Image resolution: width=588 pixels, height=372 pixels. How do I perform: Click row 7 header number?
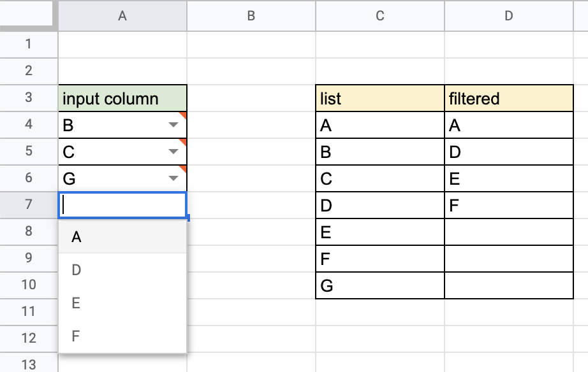29,204
